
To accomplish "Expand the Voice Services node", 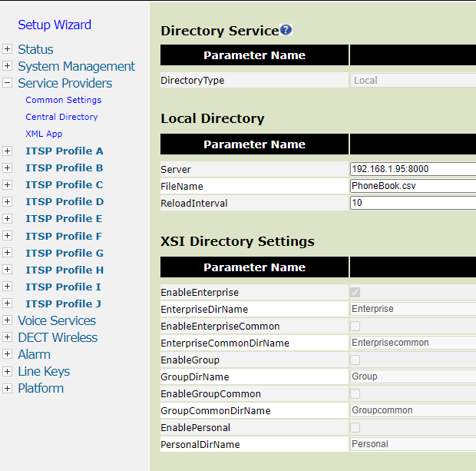I will (7, 320).
